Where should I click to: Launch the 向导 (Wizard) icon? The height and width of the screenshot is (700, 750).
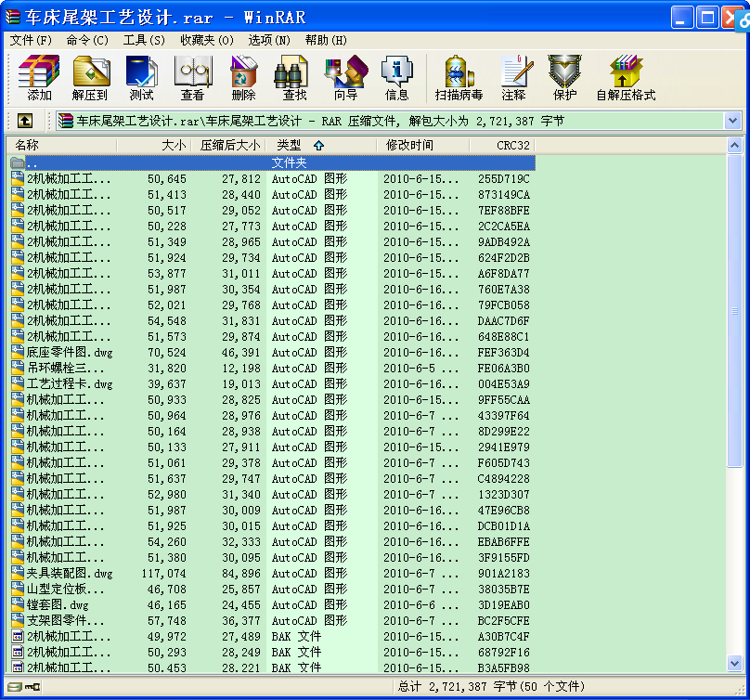(346, 77)
